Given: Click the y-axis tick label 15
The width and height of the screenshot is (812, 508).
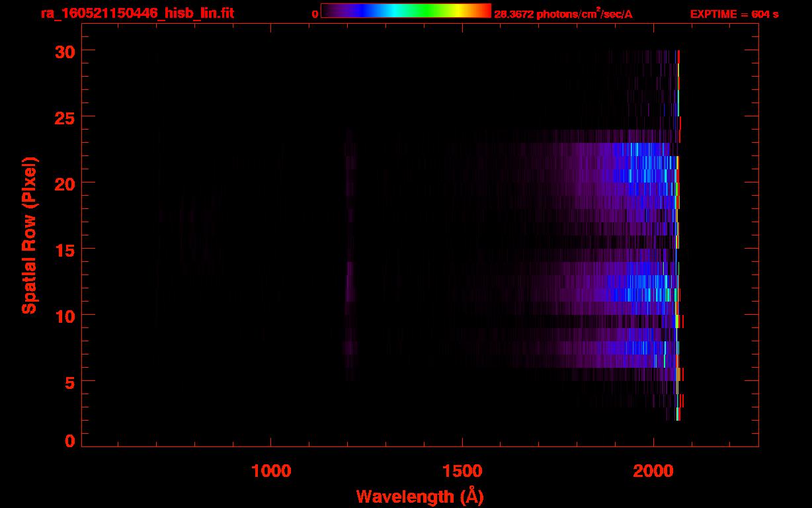Looking at the screenshot, I should pos(65,249).
